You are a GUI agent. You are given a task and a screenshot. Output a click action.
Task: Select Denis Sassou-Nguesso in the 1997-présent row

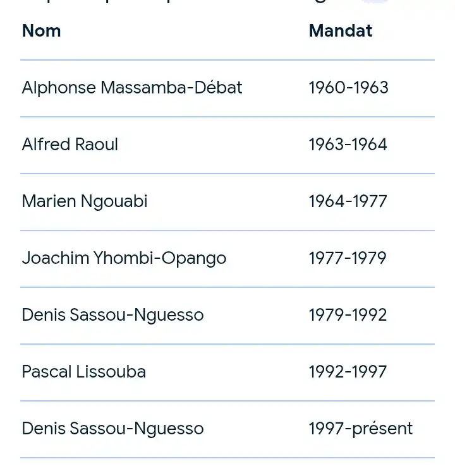coord(112,429)
